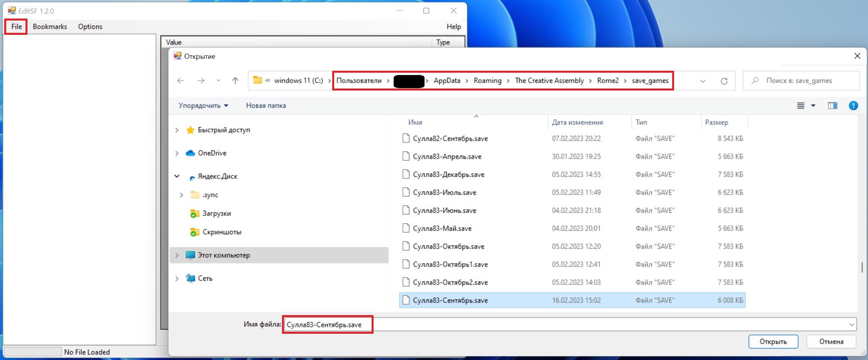Expand the address bar history dropdown

[703, 81]
